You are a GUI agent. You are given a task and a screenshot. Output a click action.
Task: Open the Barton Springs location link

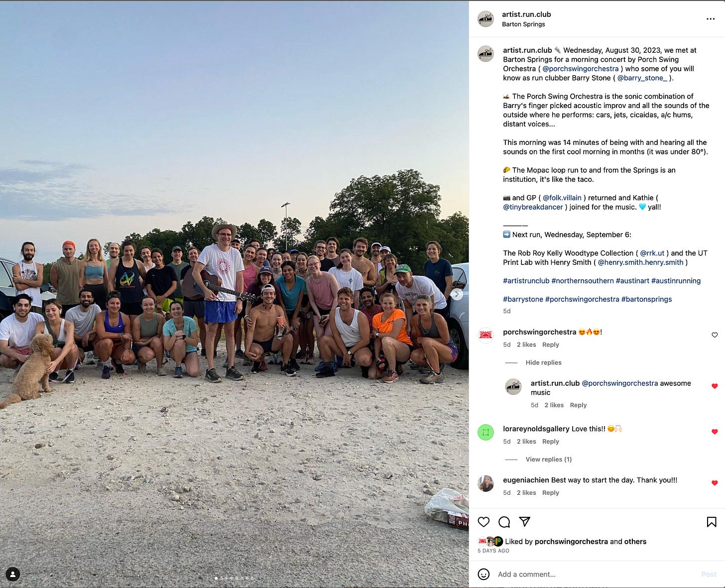(523, 24)
